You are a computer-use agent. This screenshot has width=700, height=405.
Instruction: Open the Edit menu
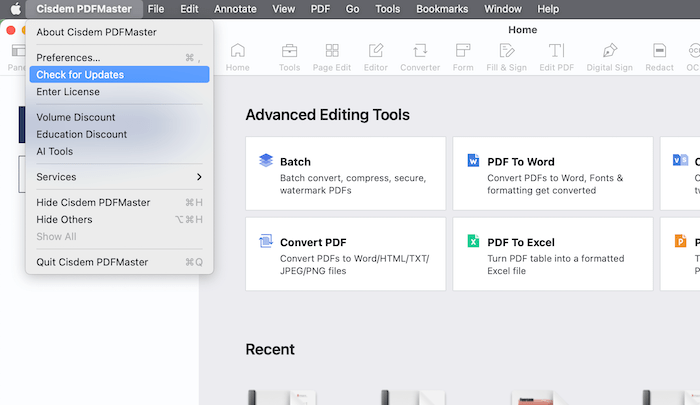pyautogui.click(x=189, y=9)
